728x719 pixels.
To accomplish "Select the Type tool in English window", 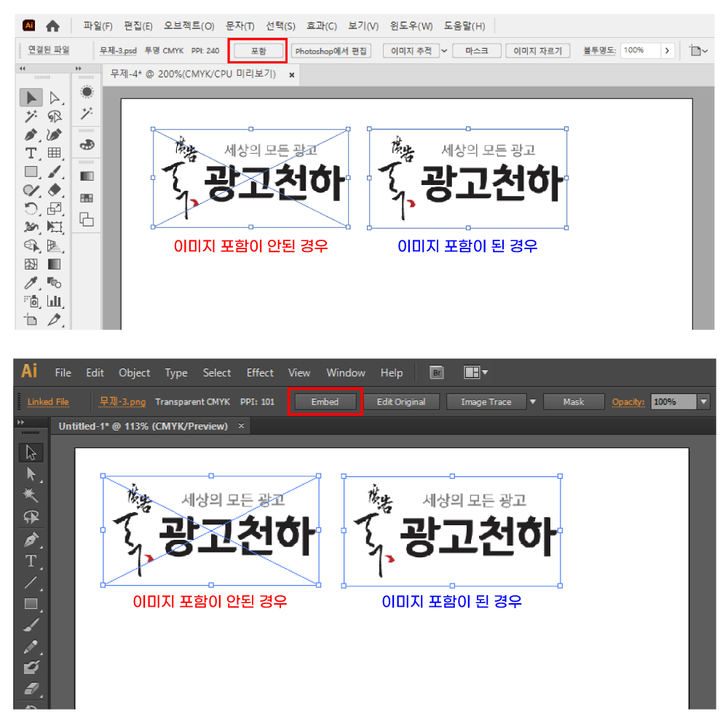I will tap(31, 561).
